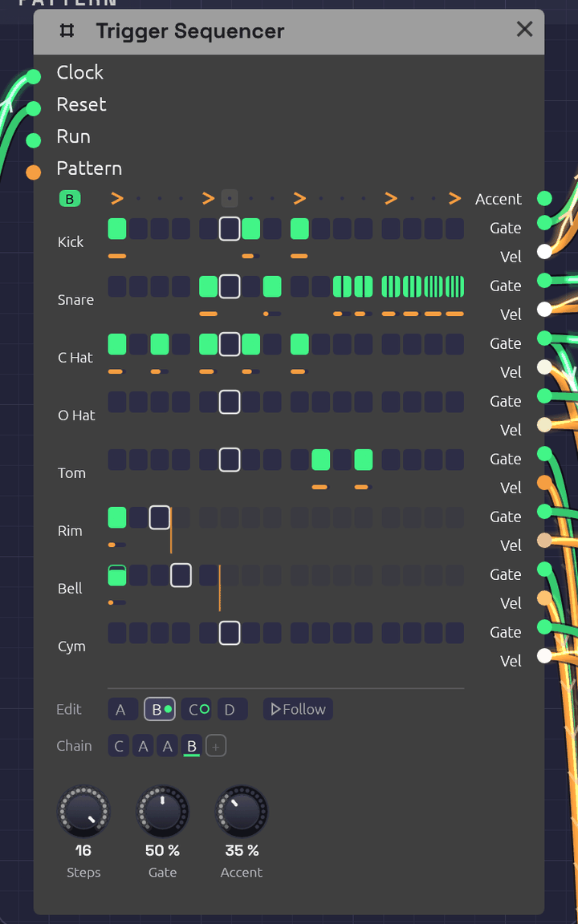This screenshot has width=578, height=924.
Task: Click the Rim row length marker line
Action: [171, 529]
